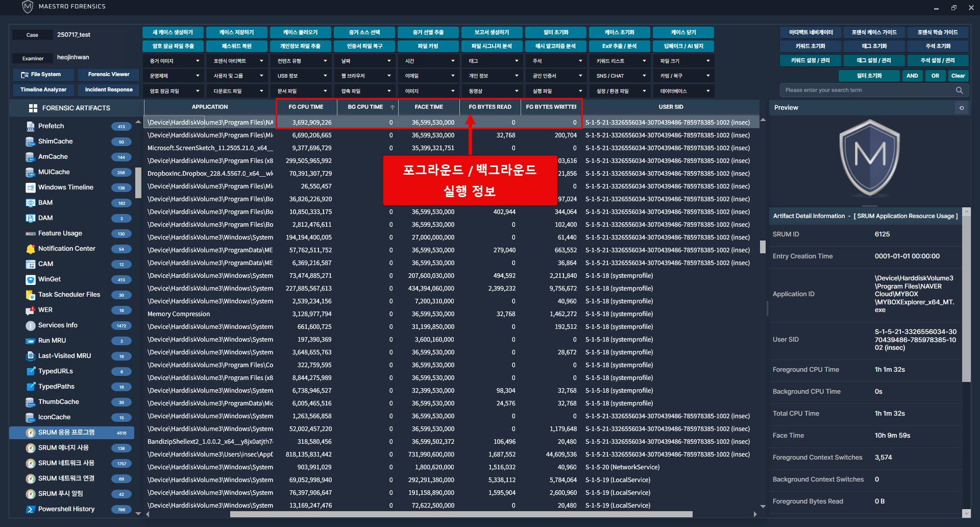This screenshot has height=527, width=980.
Task: Toggle the AND filter operator
Action: 912,76
